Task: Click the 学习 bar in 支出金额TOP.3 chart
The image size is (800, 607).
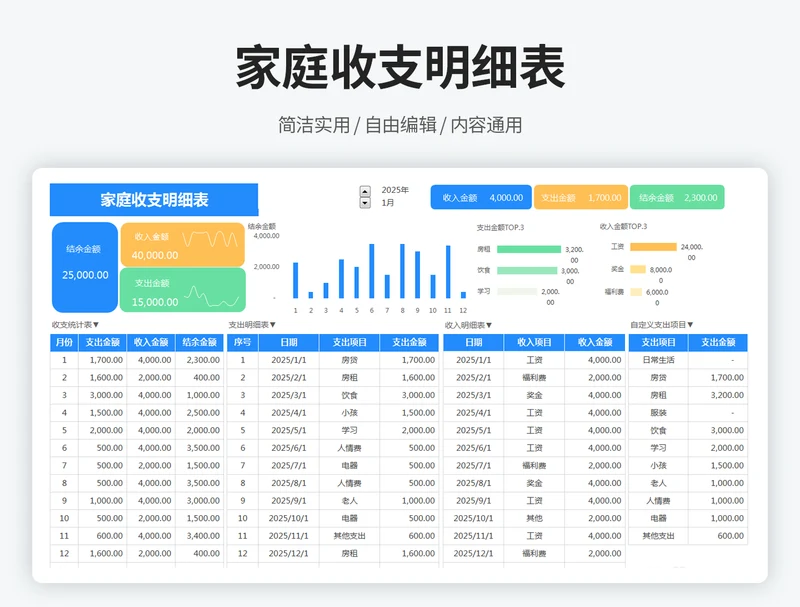Action: point(517,291)
